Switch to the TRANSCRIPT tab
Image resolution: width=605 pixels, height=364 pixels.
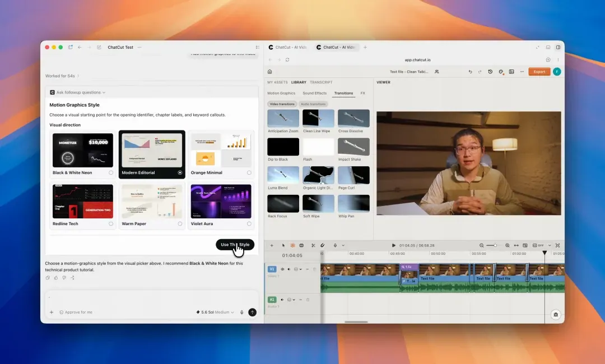point(321,82)
